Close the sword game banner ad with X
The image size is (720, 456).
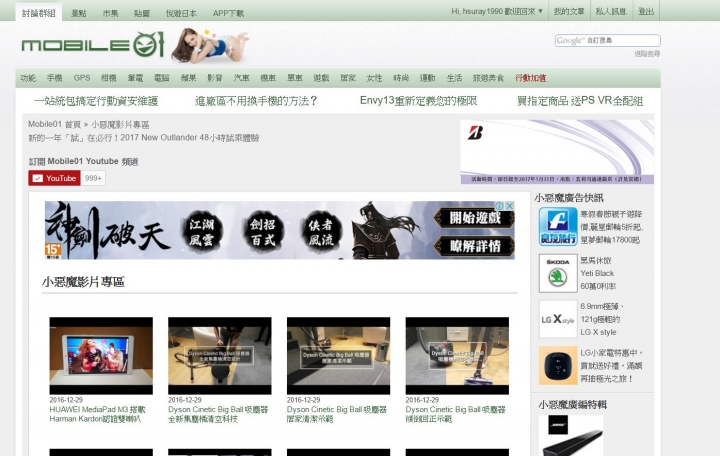509,206
